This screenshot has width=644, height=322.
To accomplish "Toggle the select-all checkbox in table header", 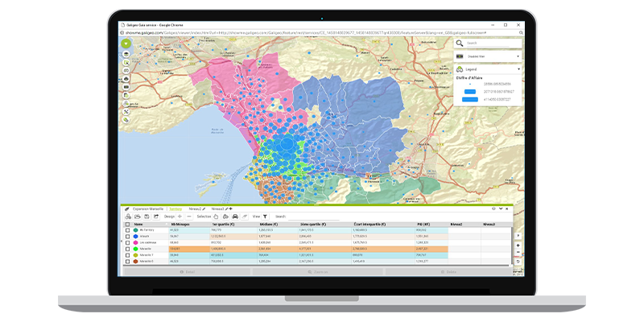I will point(127,225).
